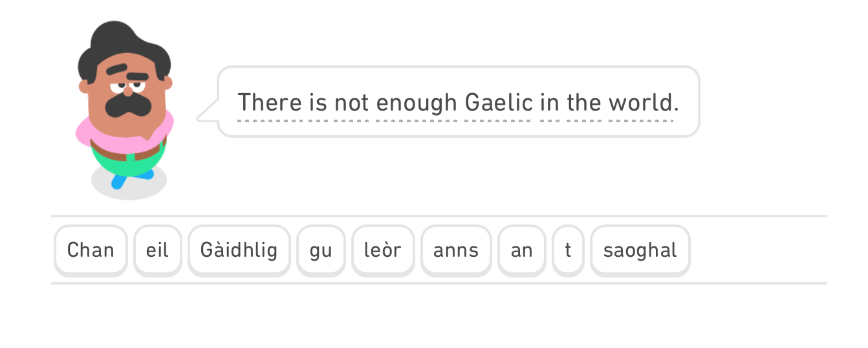Click the mustached character illustration
868x348 pixels.
[125, 110]
